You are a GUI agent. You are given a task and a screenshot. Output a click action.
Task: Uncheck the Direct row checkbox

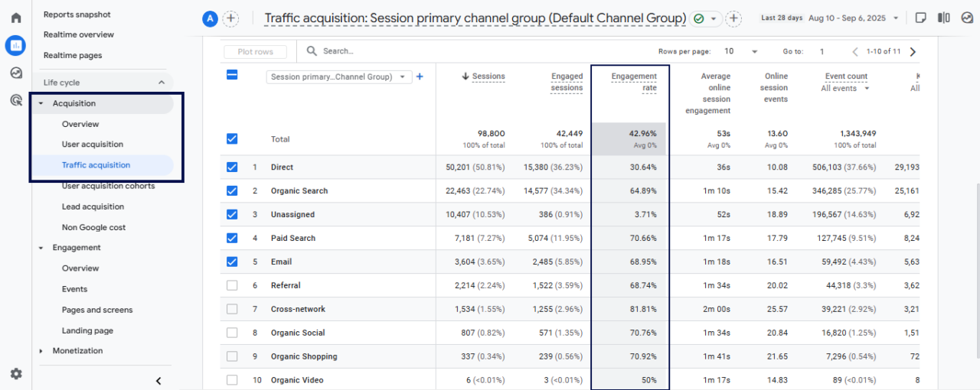(x=232, y=167)
